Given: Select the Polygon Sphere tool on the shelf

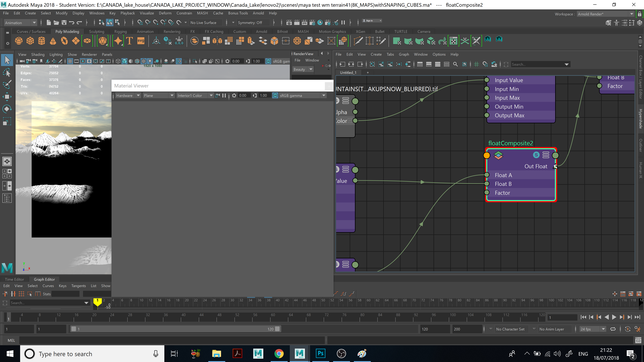Looking at the screenshot, I should [19, 41].
